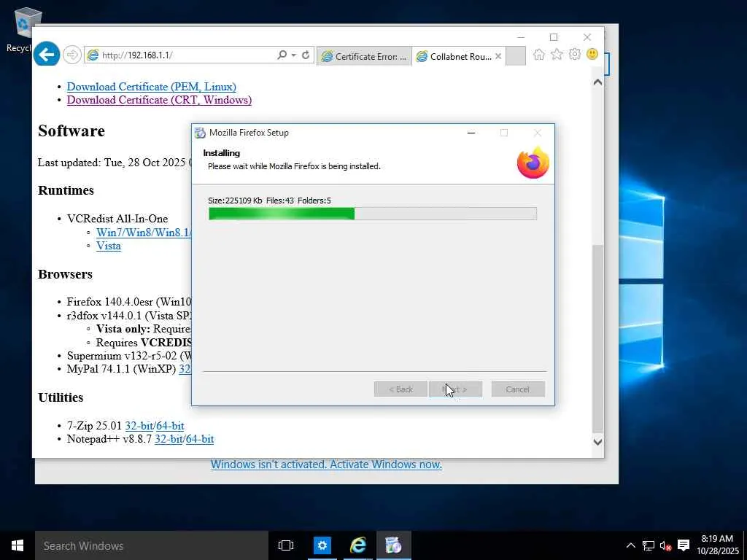Refresh the page in Internet Explorer
The image size is (747, 560).
click(306, 55)
